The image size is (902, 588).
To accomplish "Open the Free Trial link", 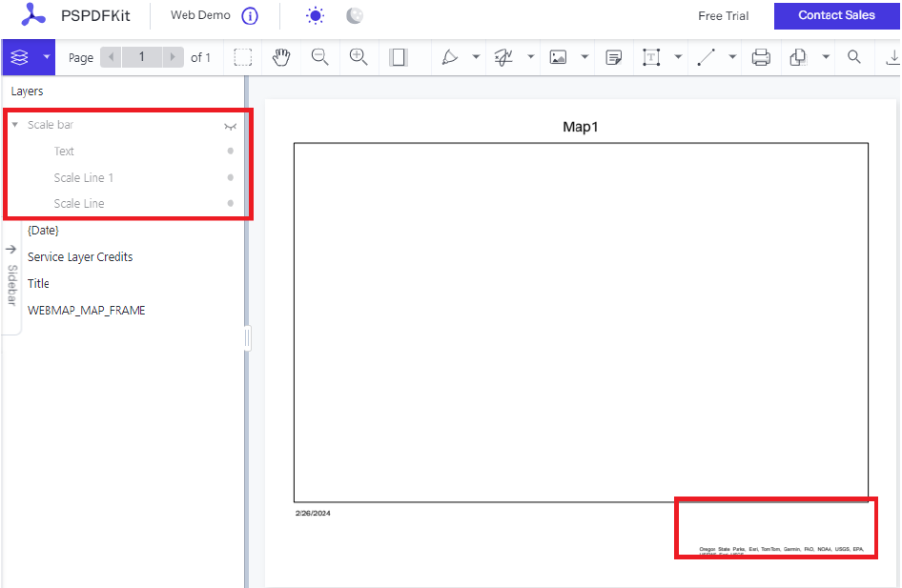I will click(x=723, y=16).
